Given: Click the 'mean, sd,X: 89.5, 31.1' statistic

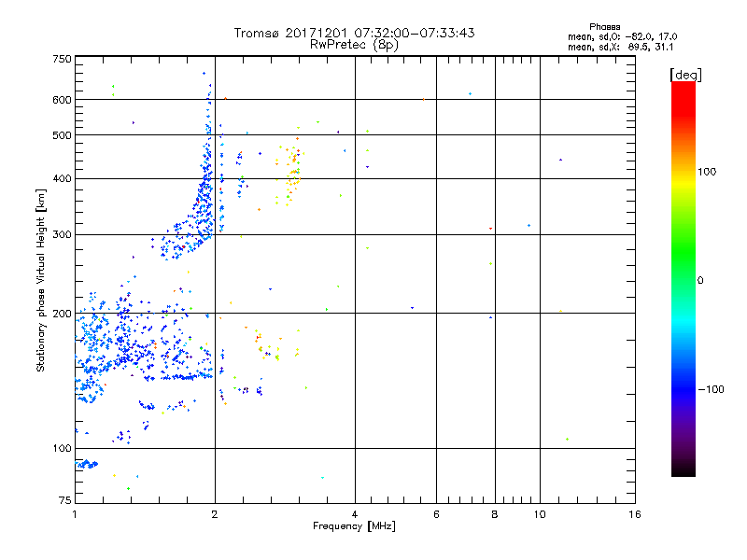Looking at the screenshot, I should [620, 48].
